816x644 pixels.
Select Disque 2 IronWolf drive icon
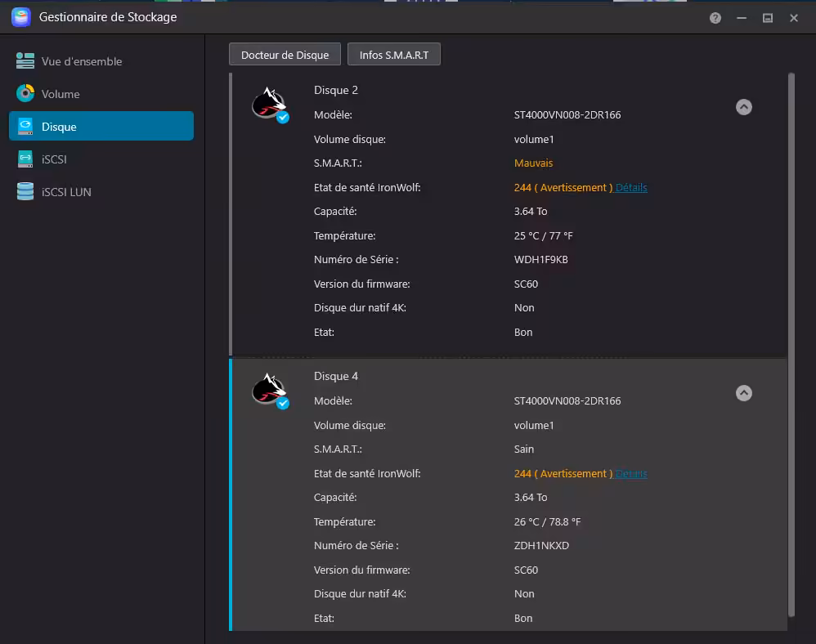point(270,105)
